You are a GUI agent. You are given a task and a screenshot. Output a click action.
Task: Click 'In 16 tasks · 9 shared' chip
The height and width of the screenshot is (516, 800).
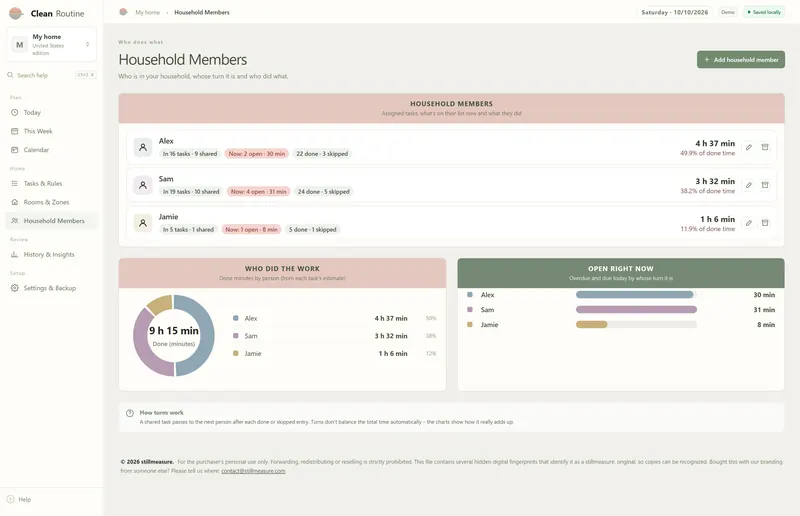click(190, 154)
